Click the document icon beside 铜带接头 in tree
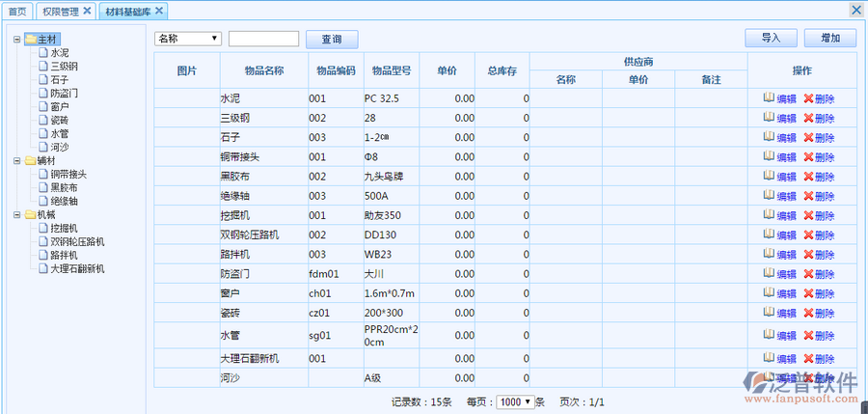868x414 pixels. coord(42,174)
